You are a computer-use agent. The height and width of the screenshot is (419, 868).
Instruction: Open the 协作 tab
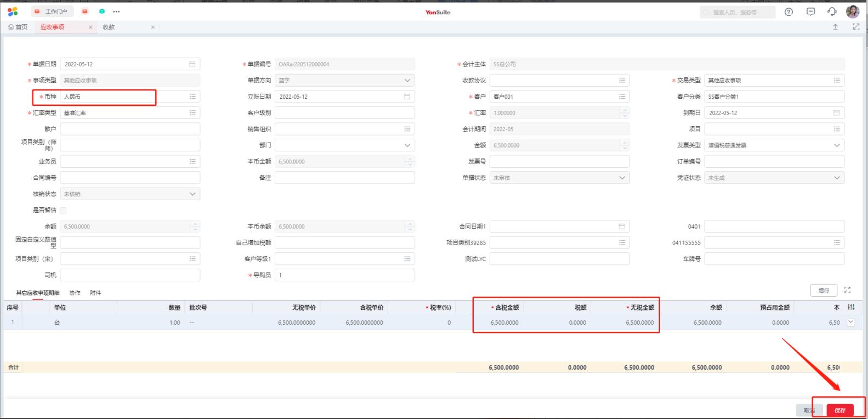pyautogui.click(x=75, y=293)
